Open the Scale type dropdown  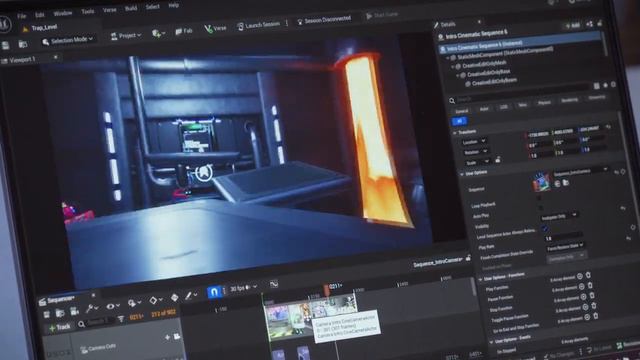tap(477, 162)
